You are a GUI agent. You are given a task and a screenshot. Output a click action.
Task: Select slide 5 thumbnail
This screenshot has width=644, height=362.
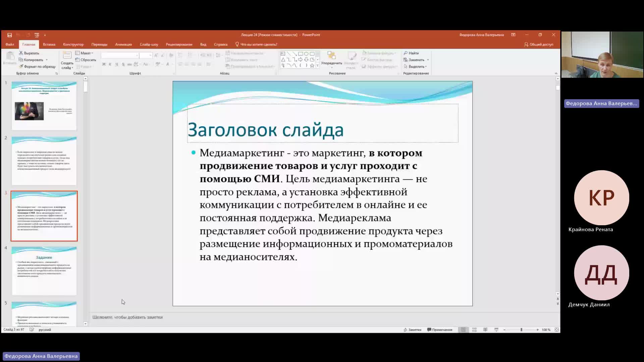tap(44, 314)
